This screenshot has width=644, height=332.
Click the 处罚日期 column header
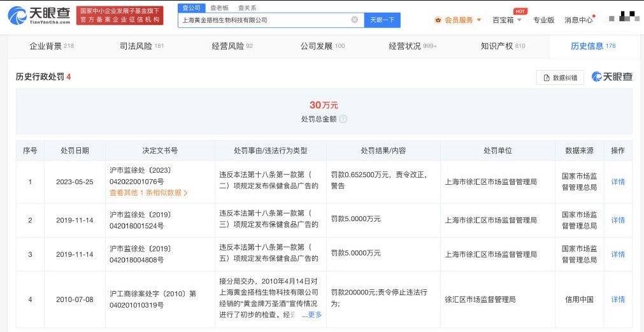pyautogui.click(x=75, y=151)
